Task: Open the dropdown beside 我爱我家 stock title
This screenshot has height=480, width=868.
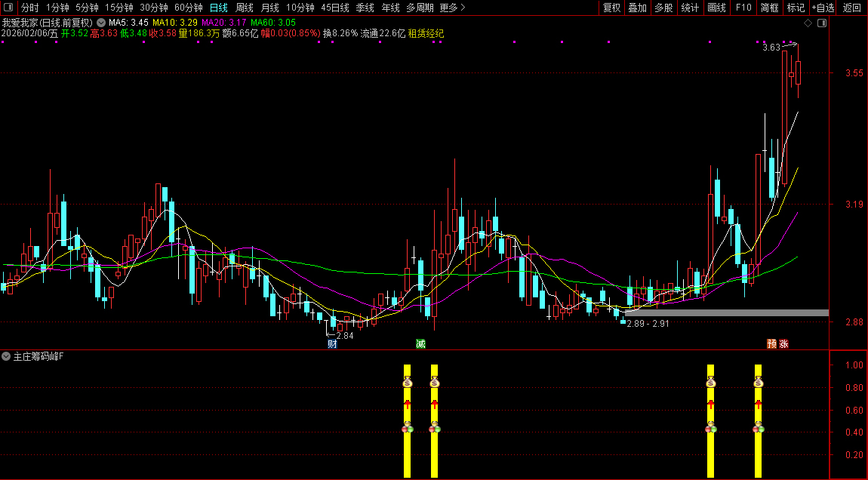Action: click(x=101, y=23)
